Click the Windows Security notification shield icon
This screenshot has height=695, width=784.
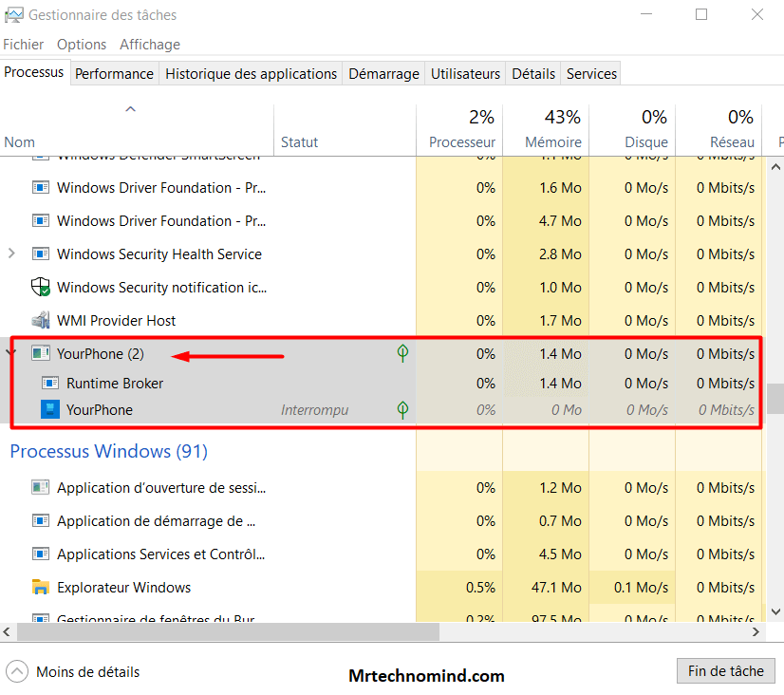[41, 288]
